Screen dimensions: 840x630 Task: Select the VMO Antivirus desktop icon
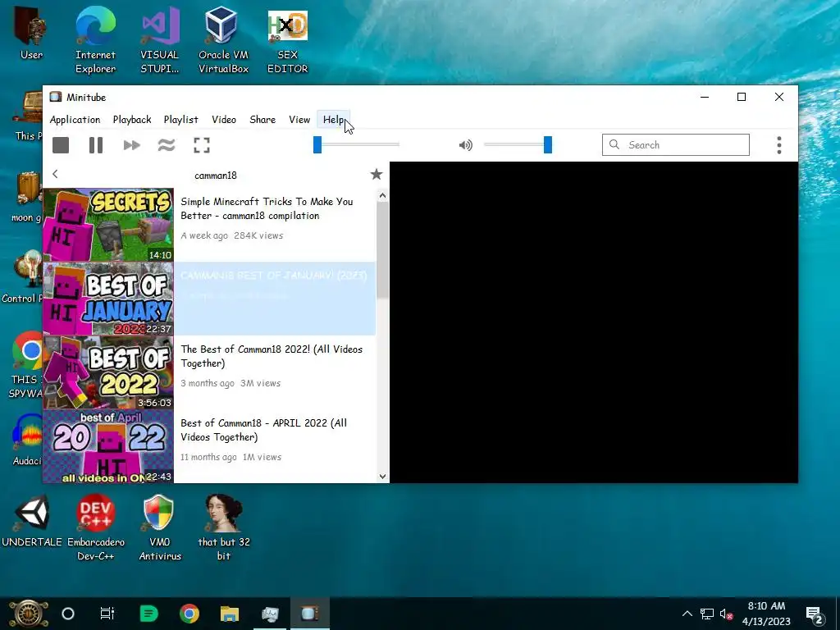(160, 527)
